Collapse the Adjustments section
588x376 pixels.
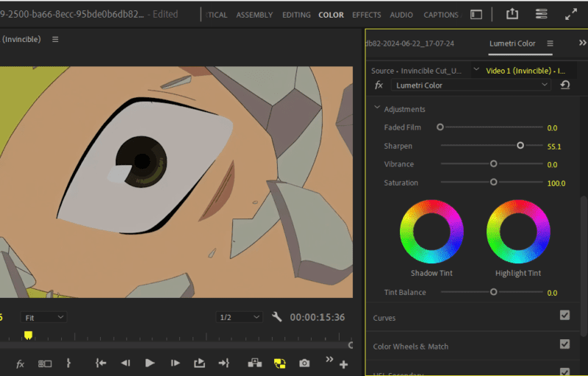pyautogui.click(x=377, y=107)
